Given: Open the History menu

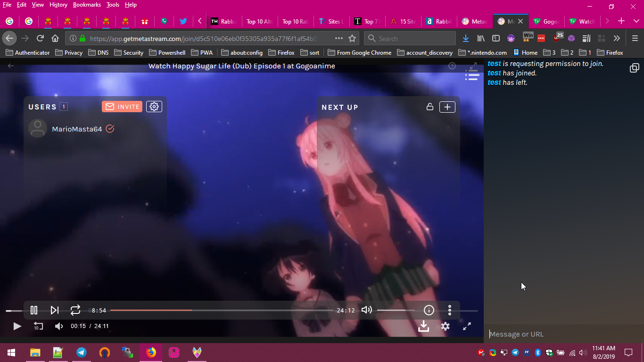Looking at the screenshot, I should (58, 5).
